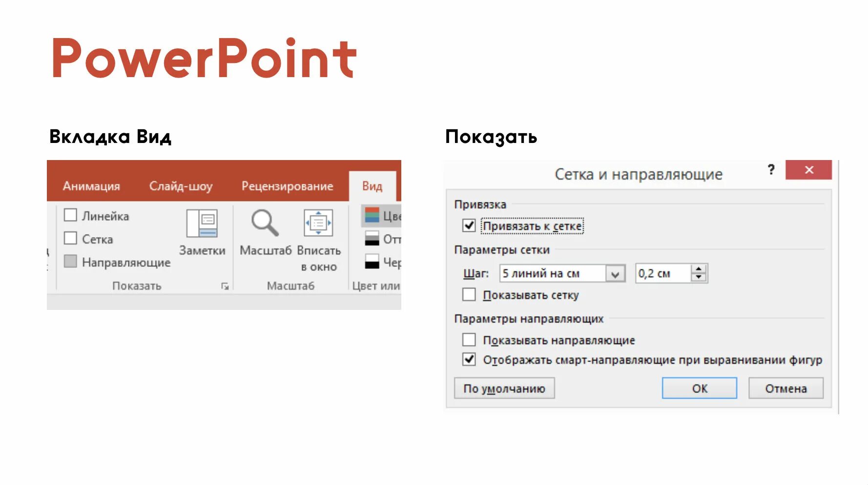Open the Рецензирование tab
This screenshot has width=868, height=485.
coord(287,186)
